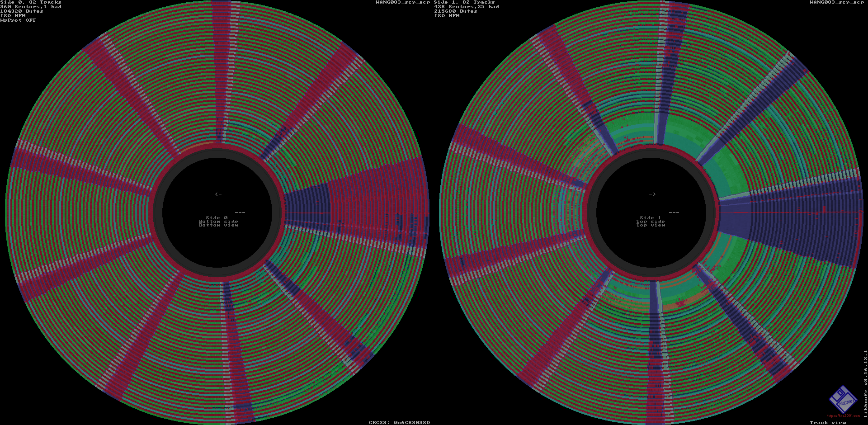Viewport: 868px width, 425px height.
Task: Click the 'CRC32: 0x6C88028D' checksum text
Action: (399, 422)
